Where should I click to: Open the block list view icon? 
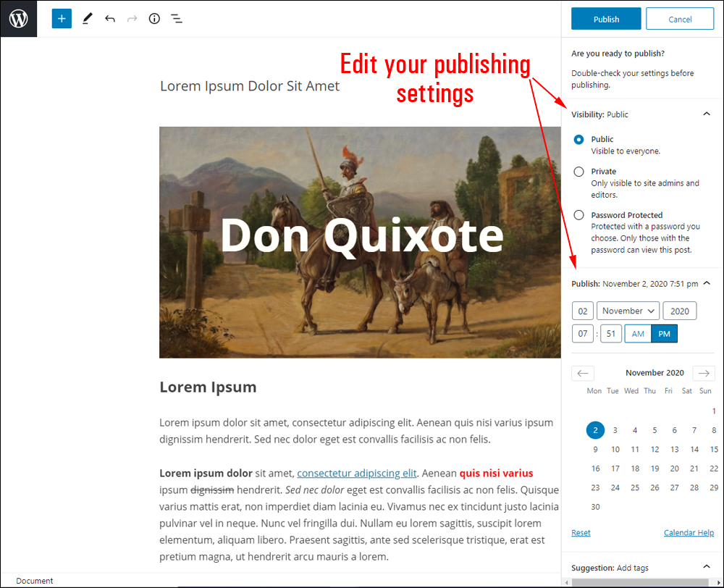click(x=177, y=19)
